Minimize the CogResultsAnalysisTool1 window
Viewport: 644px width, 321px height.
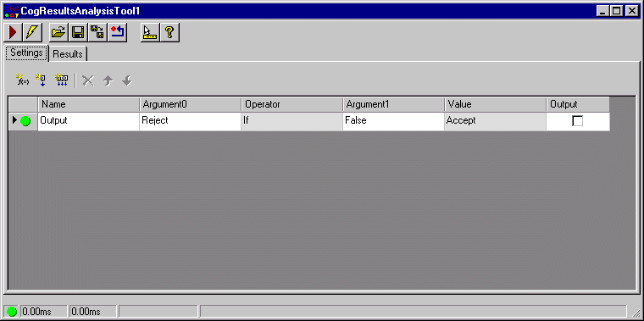click(603, 11)
